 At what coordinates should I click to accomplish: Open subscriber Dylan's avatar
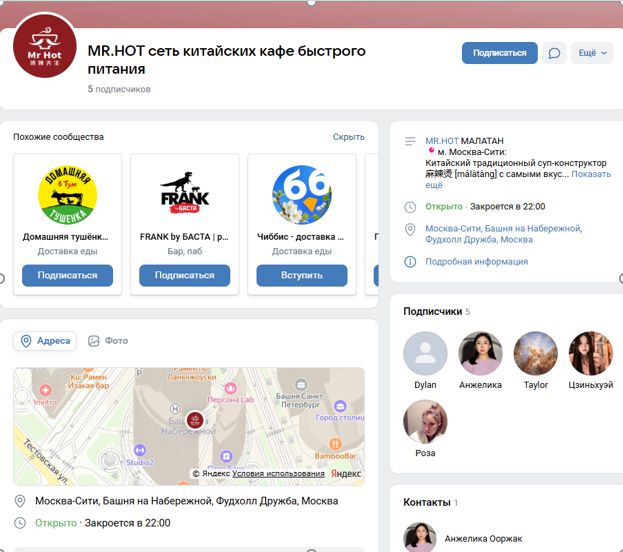tap(425, 353)
